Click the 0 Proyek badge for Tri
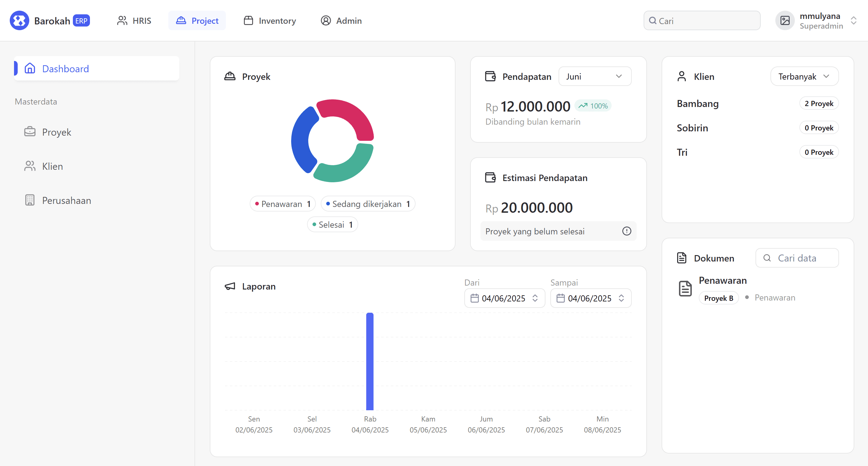868x466 pixels. point(819,152)
